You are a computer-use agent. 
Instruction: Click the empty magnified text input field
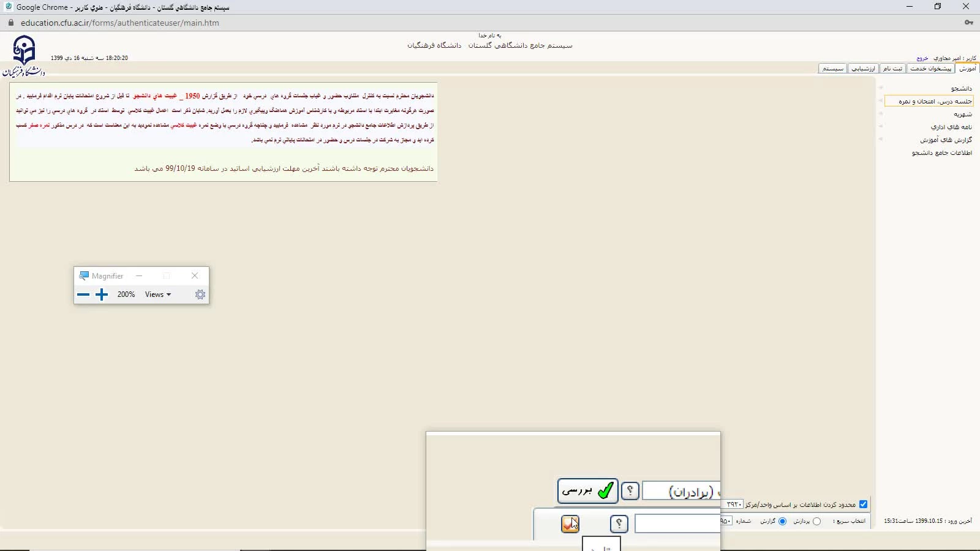(677, 524)
